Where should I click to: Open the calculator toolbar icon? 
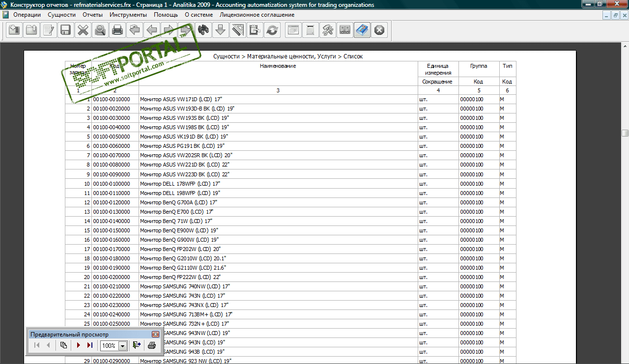coord(311,30)
